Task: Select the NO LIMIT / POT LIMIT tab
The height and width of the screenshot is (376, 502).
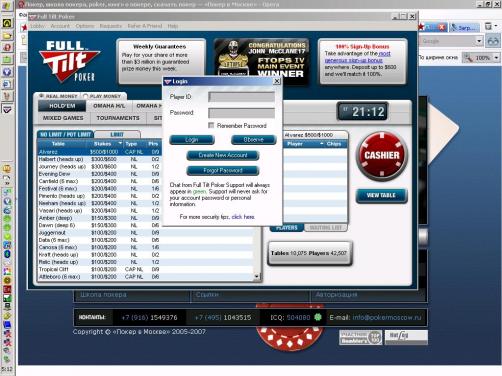Action: pos(65,134)
